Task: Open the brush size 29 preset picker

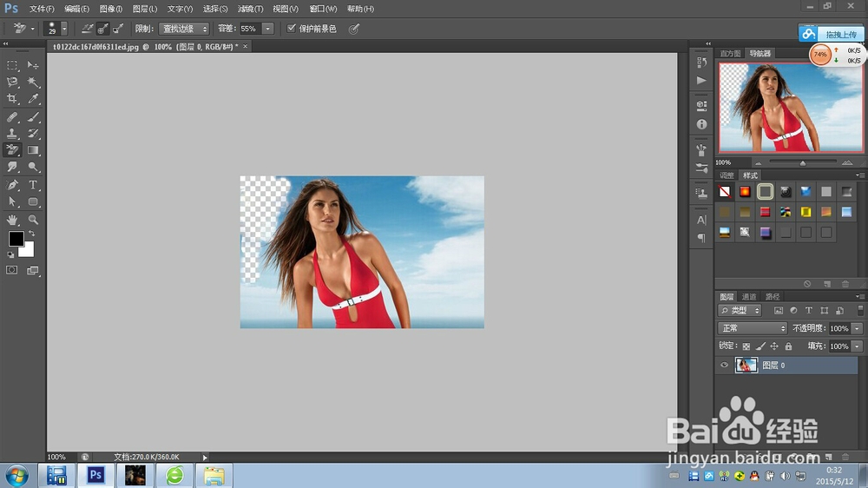Action: point(56,29)
